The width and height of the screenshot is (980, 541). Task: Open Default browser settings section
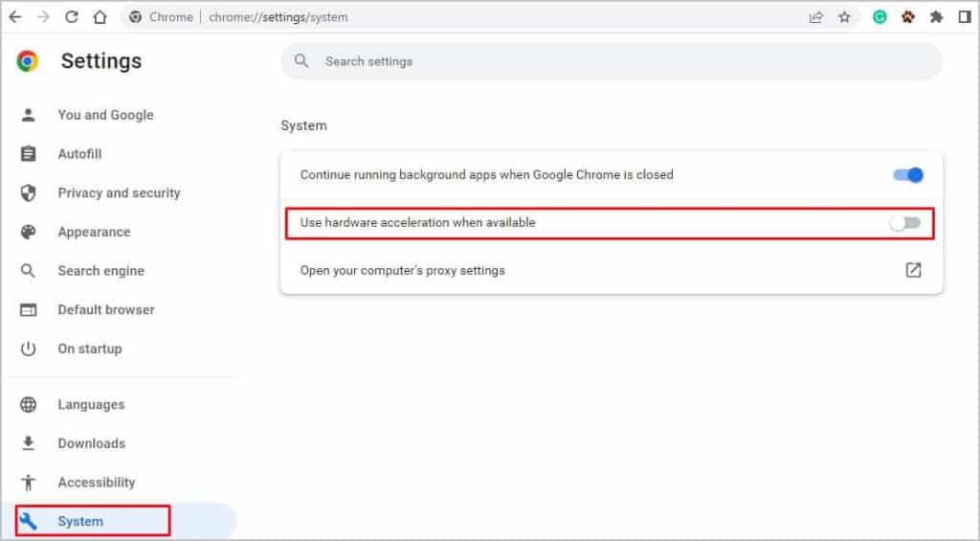106,309
